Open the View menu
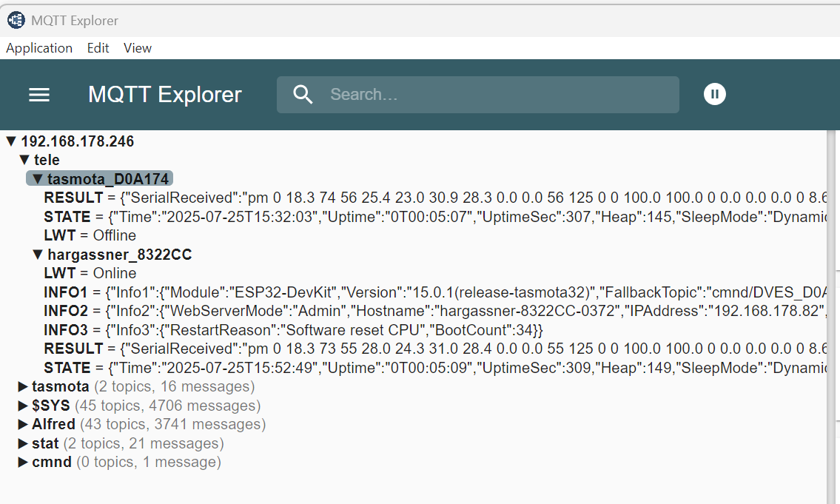 (x=138, y=48)
